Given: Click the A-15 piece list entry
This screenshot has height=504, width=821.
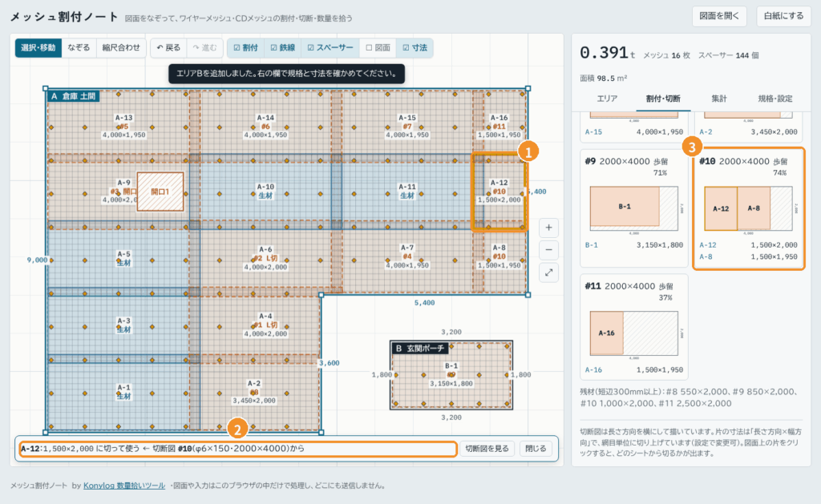Looking at the screenshot, I should click(x=633, y=132).
